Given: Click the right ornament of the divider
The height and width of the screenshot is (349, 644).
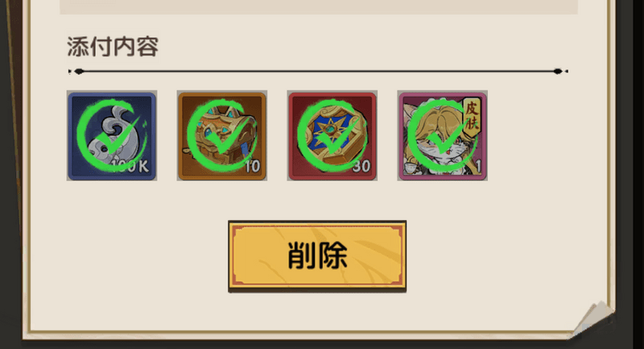Looking at the screenshot, I should click(559, 72).
